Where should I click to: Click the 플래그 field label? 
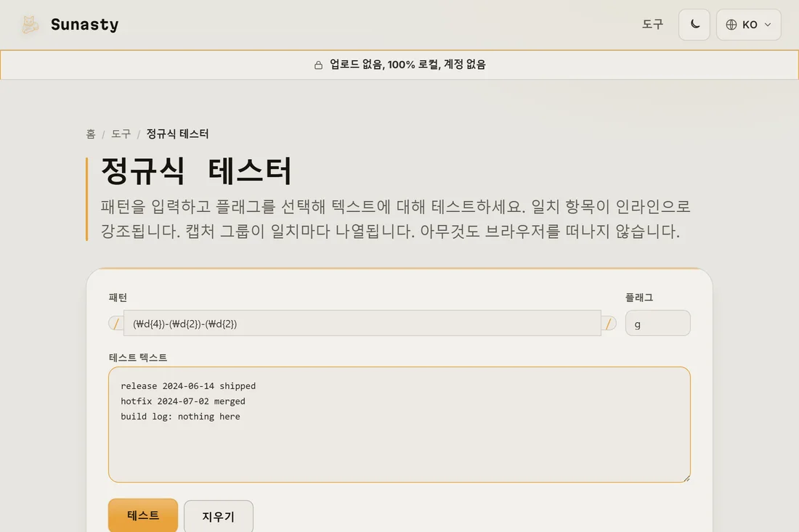(x=639, y=298)
